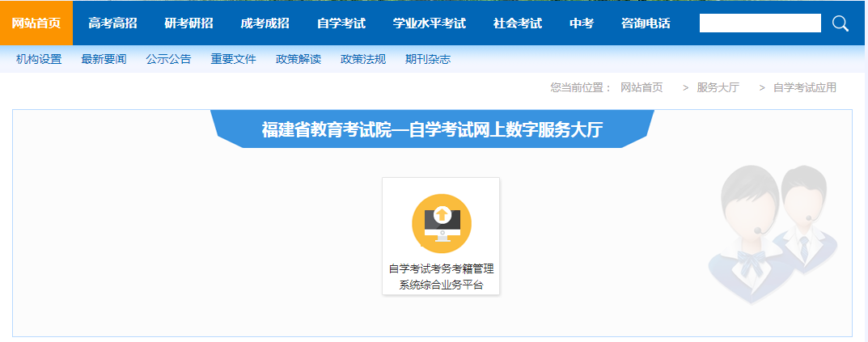Open 高考高招 navigation item
868x342 pixels.
tap(113, 23)
